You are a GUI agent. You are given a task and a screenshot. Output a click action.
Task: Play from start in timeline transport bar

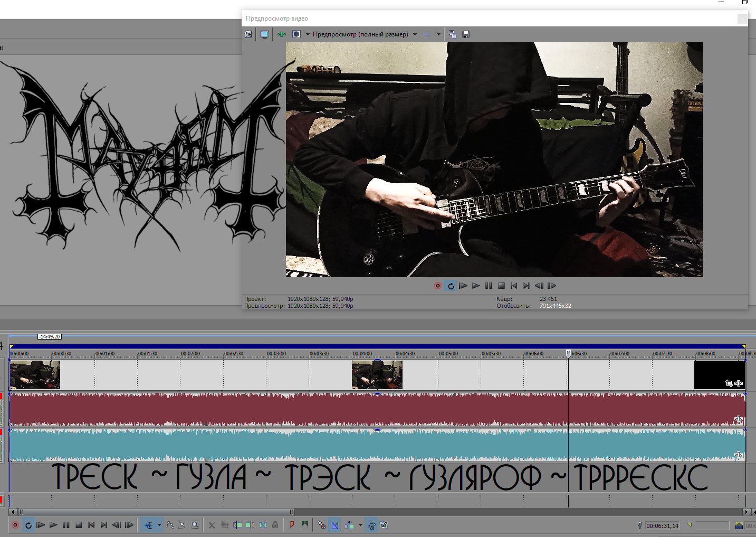(41, 525)
